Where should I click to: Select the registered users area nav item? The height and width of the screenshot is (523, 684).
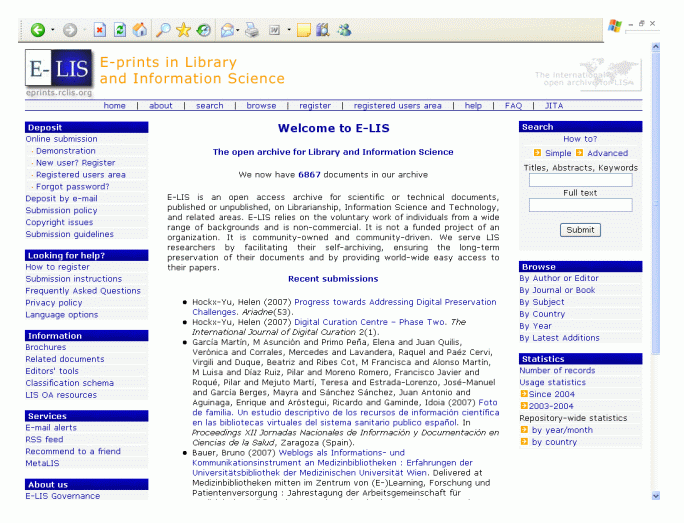point(397,105)
